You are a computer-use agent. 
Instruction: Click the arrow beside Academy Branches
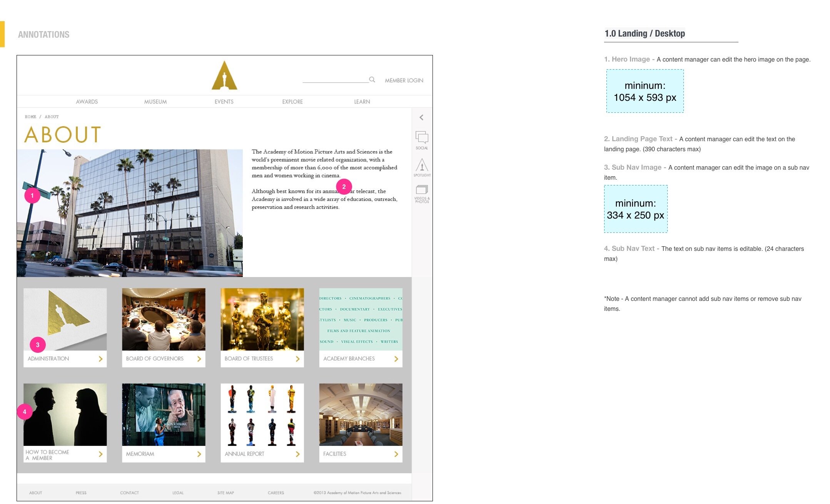pos(396,359)
